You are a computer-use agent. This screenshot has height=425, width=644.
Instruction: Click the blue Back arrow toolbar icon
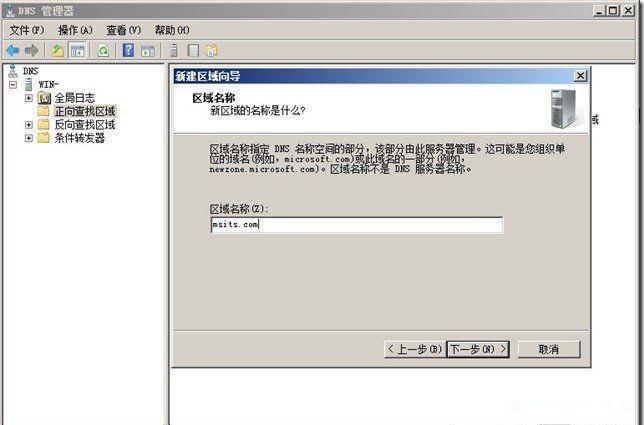(13, 51)
